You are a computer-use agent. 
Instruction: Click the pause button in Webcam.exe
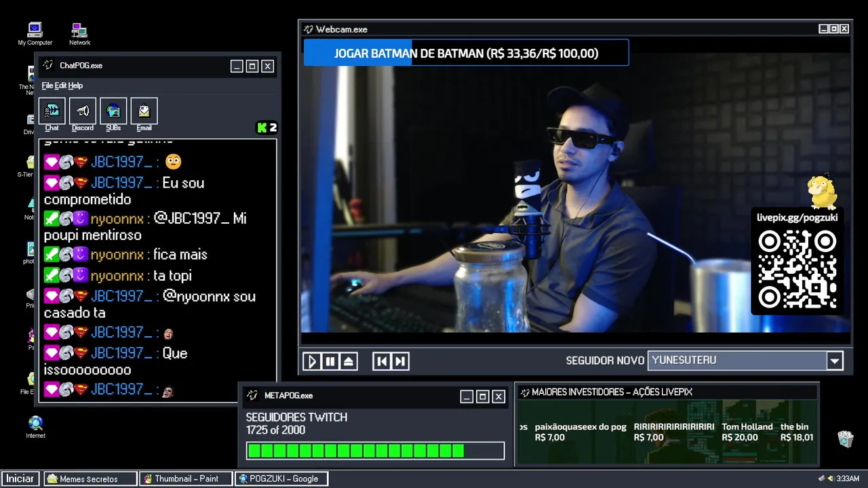(330, 361)
